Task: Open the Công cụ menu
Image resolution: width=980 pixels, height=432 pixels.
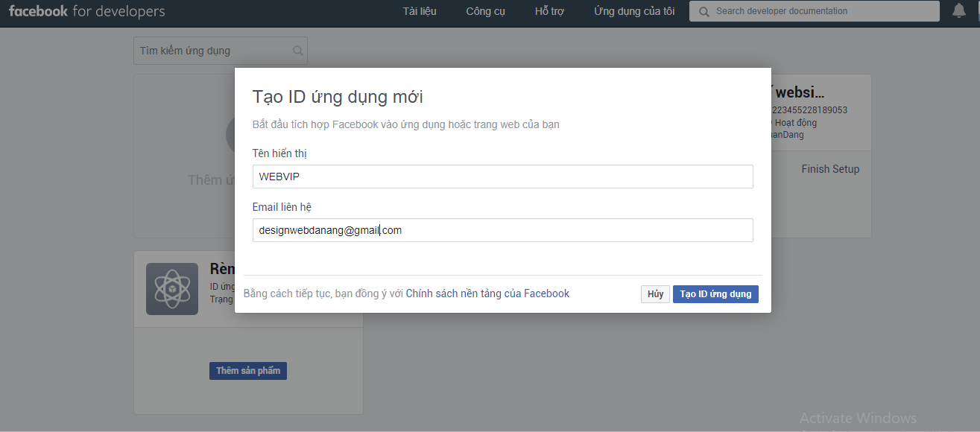Action: point(485,11)
